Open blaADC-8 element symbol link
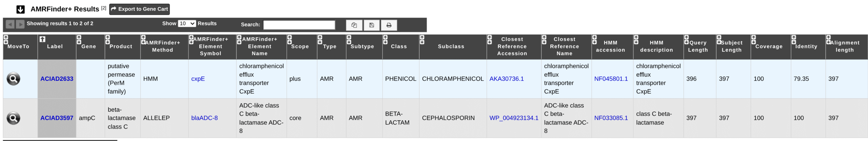This screenshot has height=141, width=868. [204, 118]
